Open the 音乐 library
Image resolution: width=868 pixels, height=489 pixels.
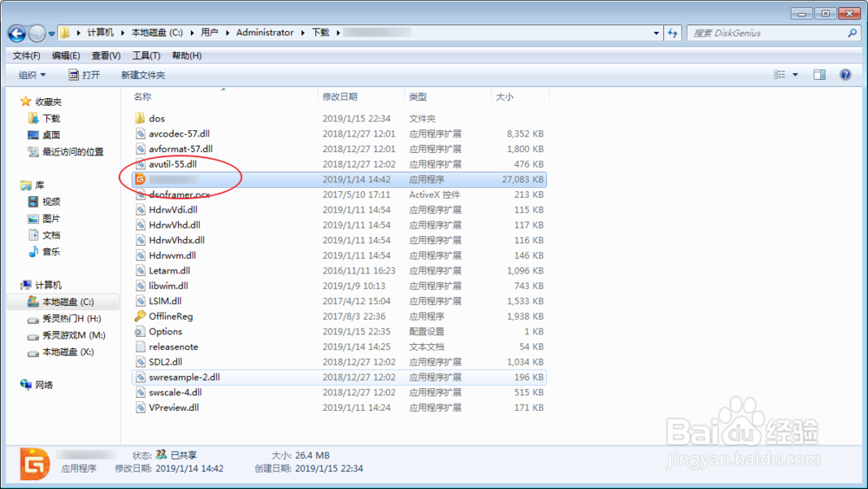[x=44, y=251]
